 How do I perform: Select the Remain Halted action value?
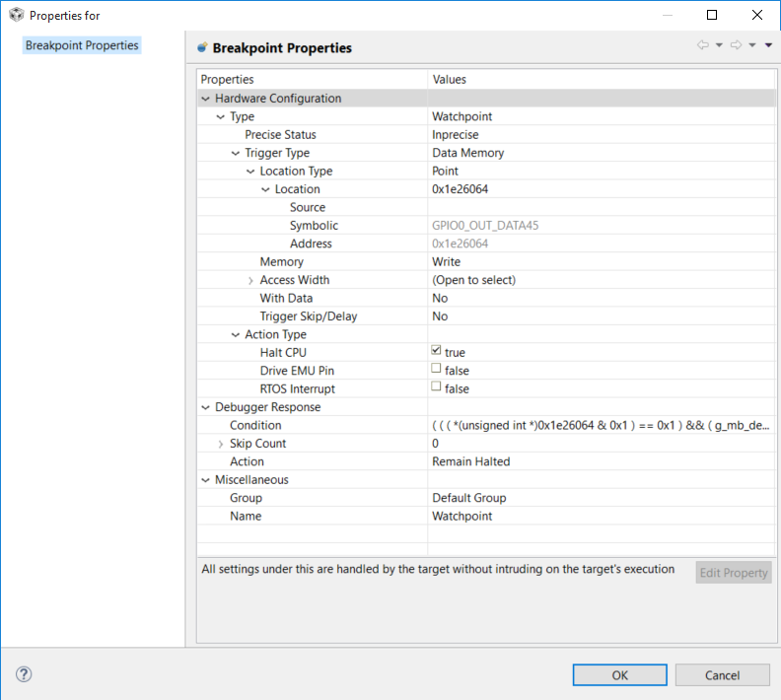[470, 461]
